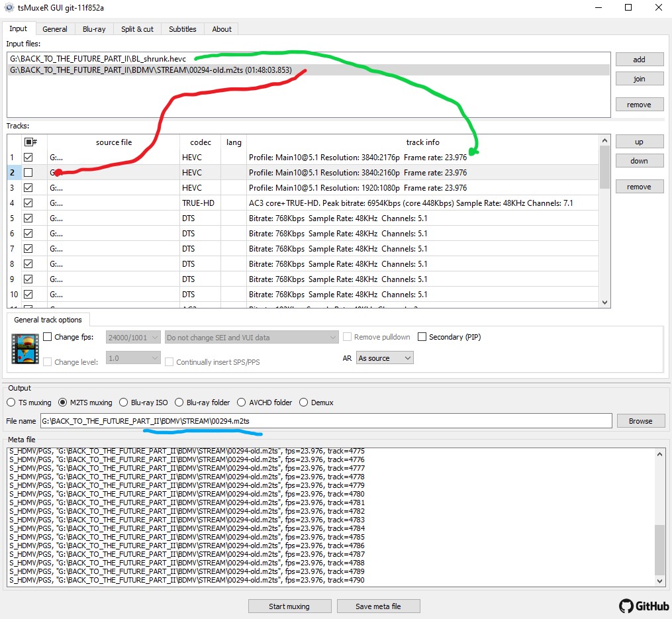Click the join input file button
Screen dimensions: 672x619
pyautogui.click(x=639, y=79)
